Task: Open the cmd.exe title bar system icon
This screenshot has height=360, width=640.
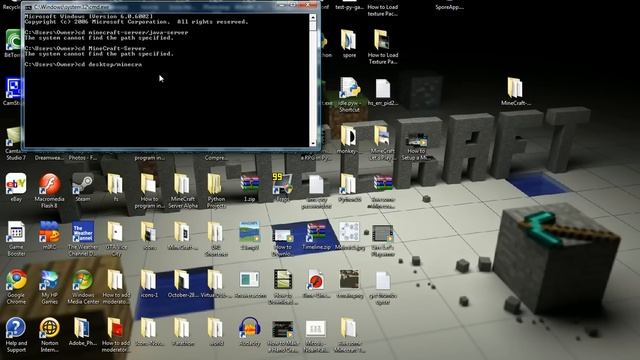Action: click(x=28, y=7)
